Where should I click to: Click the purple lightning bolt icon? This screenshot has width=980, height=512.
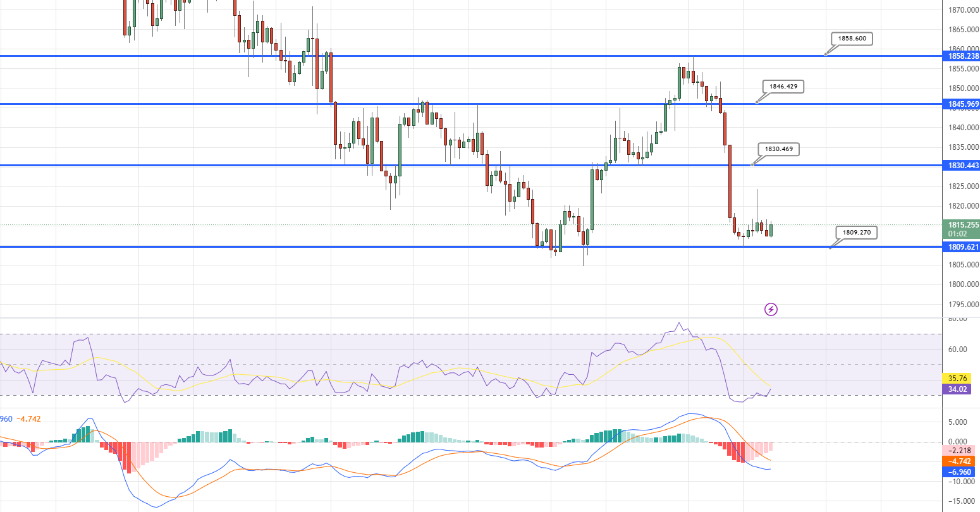coord(771,309)
